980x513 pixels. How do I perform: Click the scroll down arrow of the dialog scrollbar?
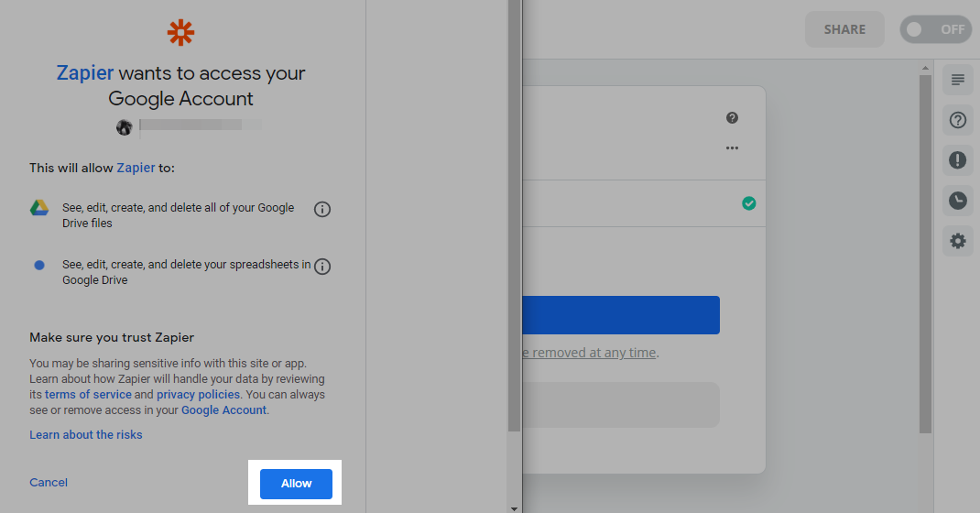pos(514,508)
